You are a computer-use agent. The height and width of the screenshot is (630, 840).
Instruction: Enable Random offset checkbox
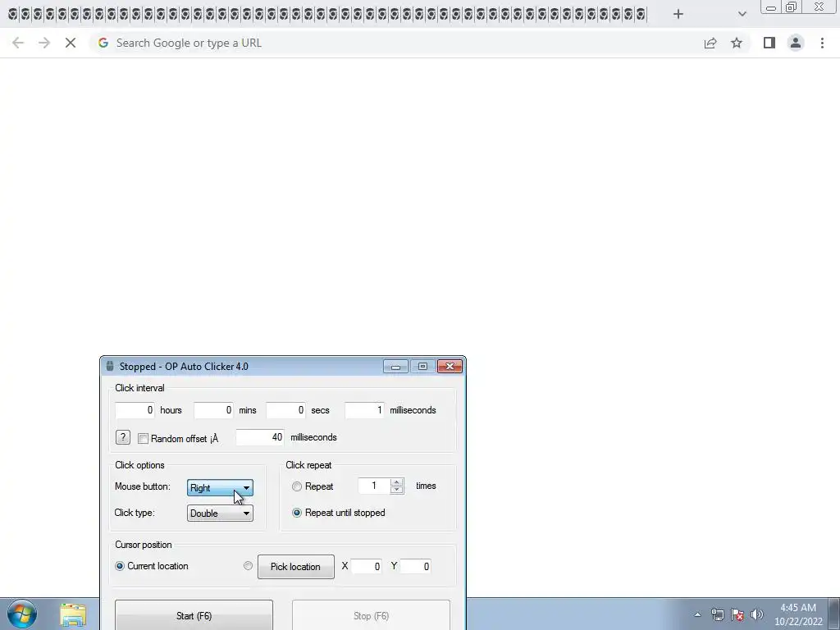(x=143, y=439)
